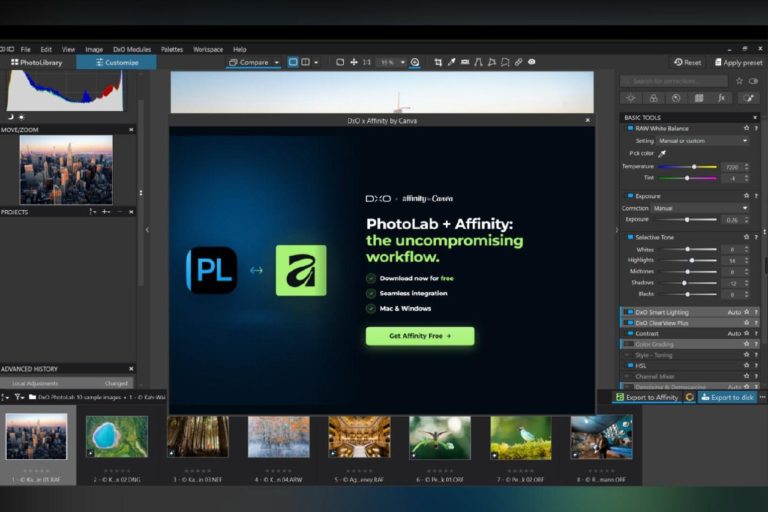Open the Detail corrections palette tab

tap(676, 98)
